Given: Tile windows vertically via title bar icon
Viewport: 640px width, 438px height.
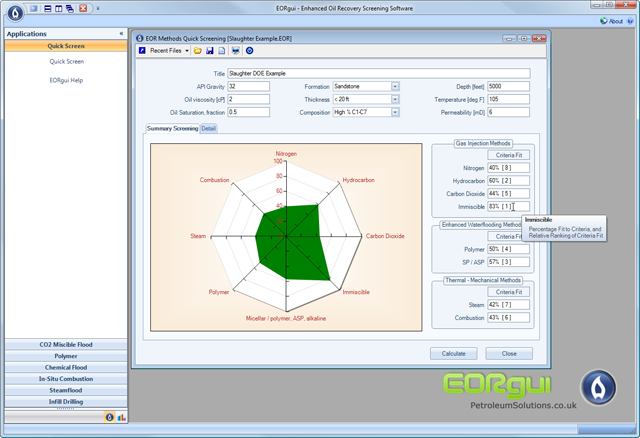Looking at the screenshot, I should 59,8.
